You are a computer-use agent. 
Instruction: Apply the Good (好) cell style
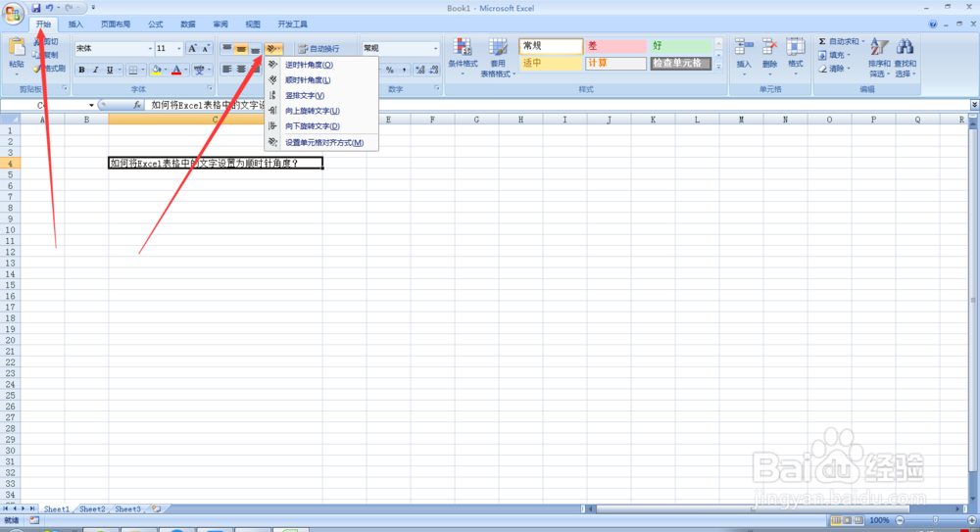[681, 46]
